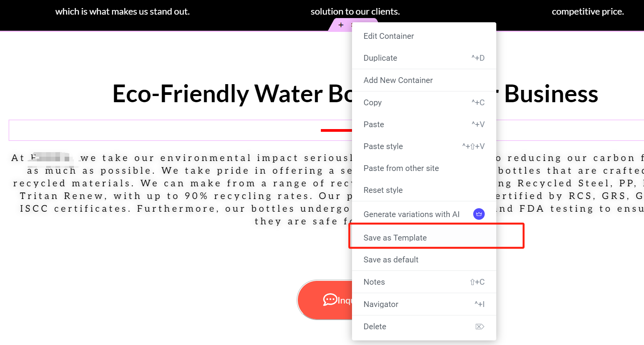Click the crown icon beside AI variations

click(479, 214)
